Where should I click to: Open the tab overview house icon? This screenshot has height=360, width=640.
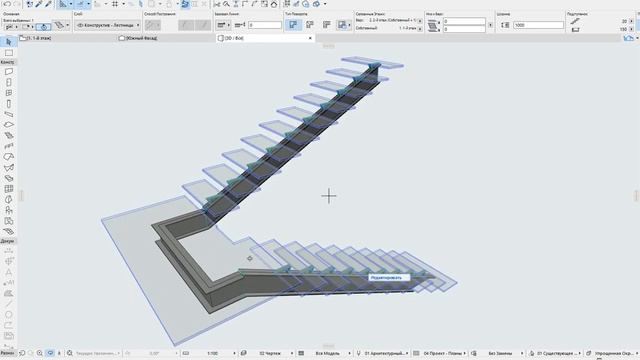(x=629, y=38)
